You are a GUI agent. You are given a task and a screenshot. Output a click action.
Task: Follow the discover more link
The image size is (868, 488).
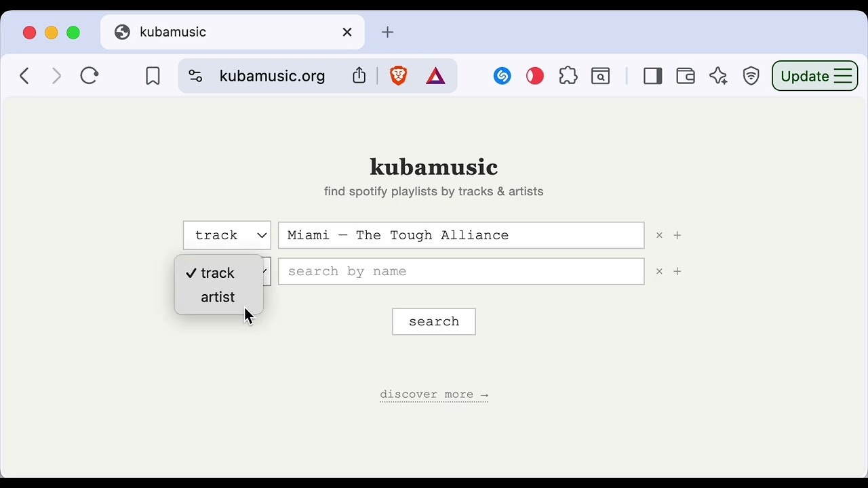(x=434, y=394)
